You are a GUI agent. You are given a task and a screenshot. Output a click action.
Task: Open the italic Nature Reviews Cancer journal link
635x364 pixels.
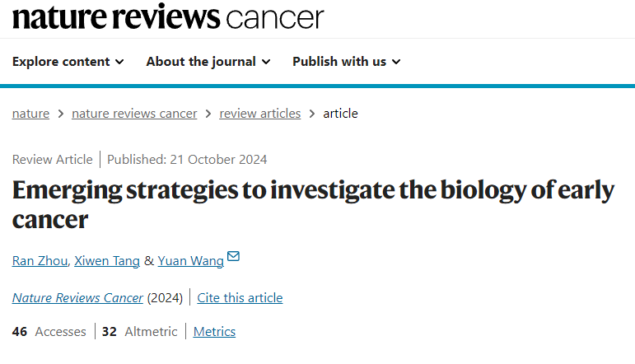77,298
